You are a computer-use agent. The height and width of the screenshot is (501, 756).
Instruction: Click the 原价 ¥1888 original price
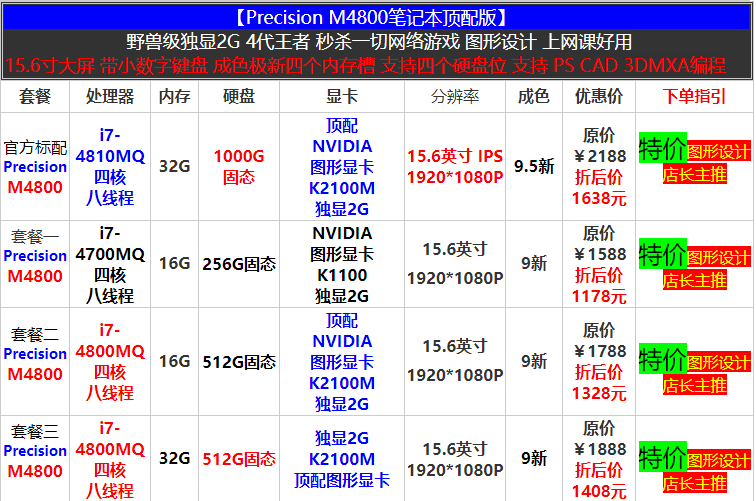pos(599,438)
